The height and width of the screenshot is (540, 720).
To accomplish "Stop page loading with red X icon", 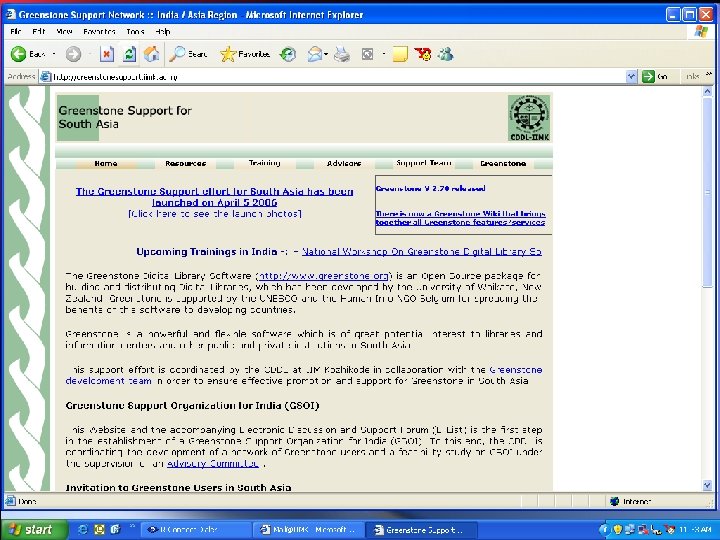I will [107, 54].
